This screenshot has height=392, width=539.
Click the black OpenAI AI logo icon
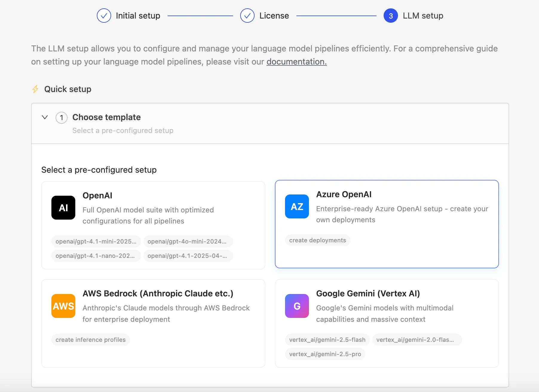point(63,208)
